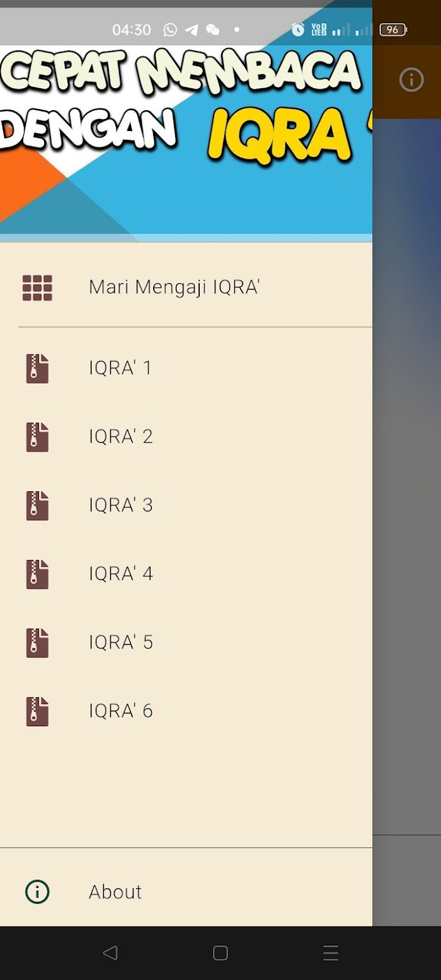The image size is (441, 980).
Task: Select IQRA' 1 from the drawer
Action: 186,368
